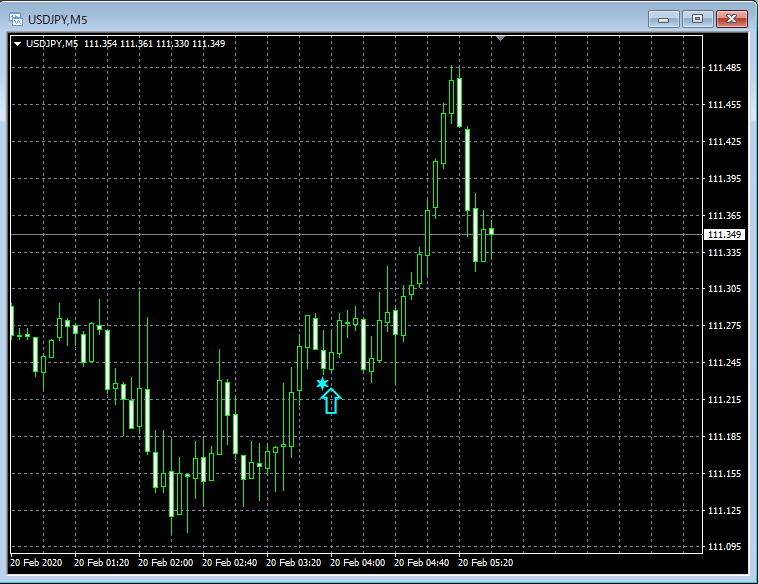Minimize the USDJPY,M5 chart window

(x=664, y=19)
